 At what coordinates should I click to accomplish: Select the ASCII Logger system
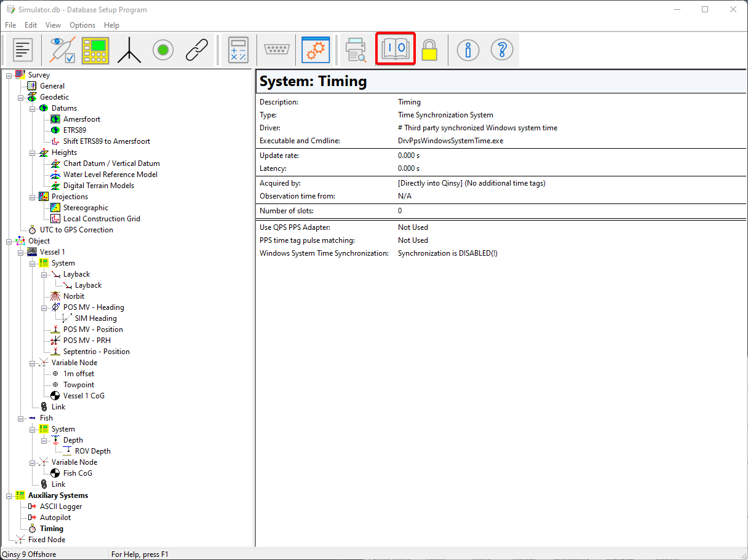(61, 507)
